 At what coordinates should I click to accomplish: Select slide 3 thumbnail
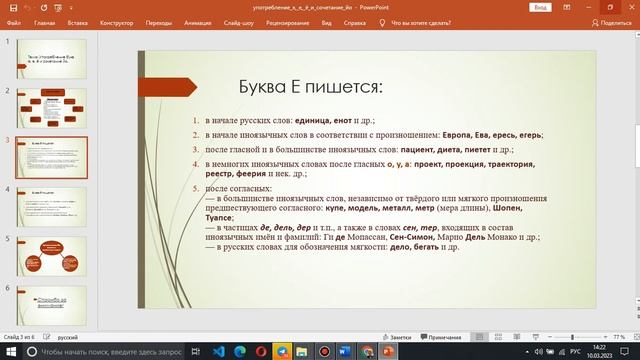[x=51, y=158]
